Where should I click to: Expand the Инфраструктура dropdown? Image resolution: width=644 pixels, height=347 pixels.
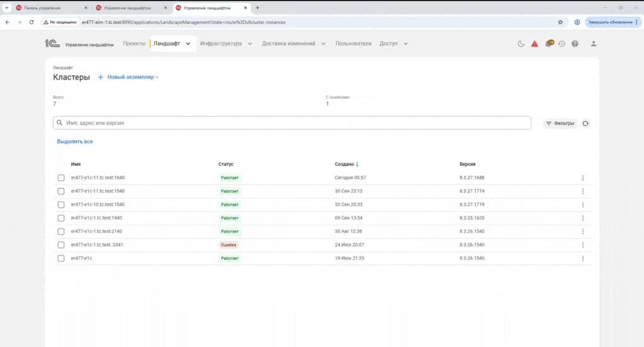click(250, 44)
